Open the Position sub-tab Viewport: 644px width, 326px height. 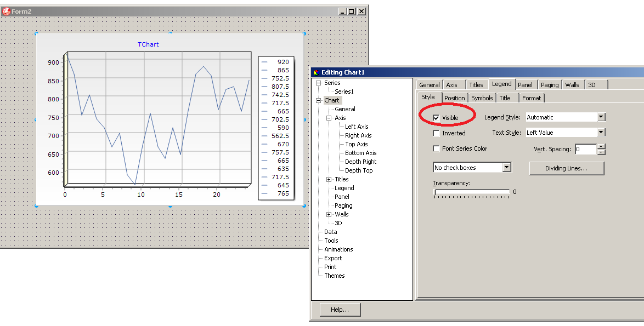coord(455,98)
